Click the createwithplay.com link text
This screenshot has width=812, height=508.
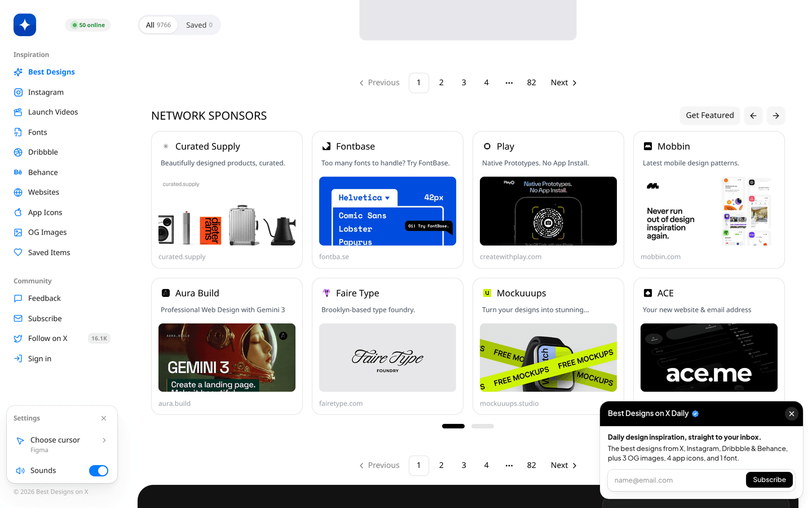[510, 257]
